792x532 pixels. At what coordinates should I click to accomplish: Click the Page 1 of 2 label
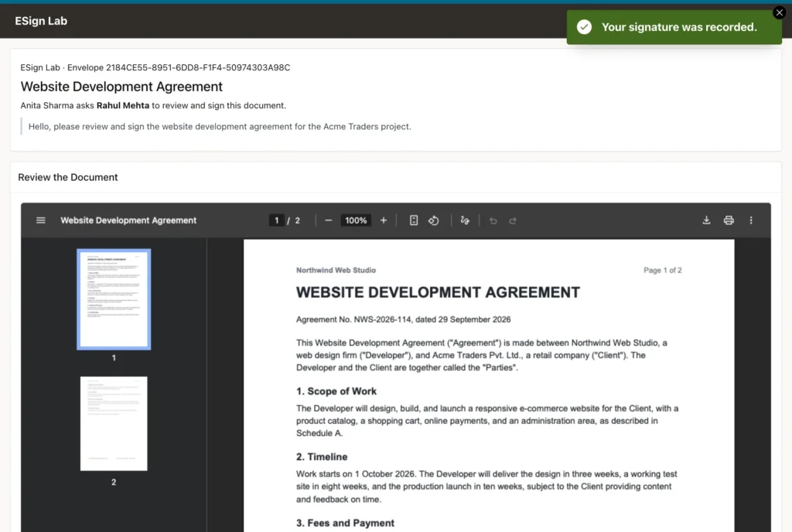pyautogui.click(x=663, y=270)
